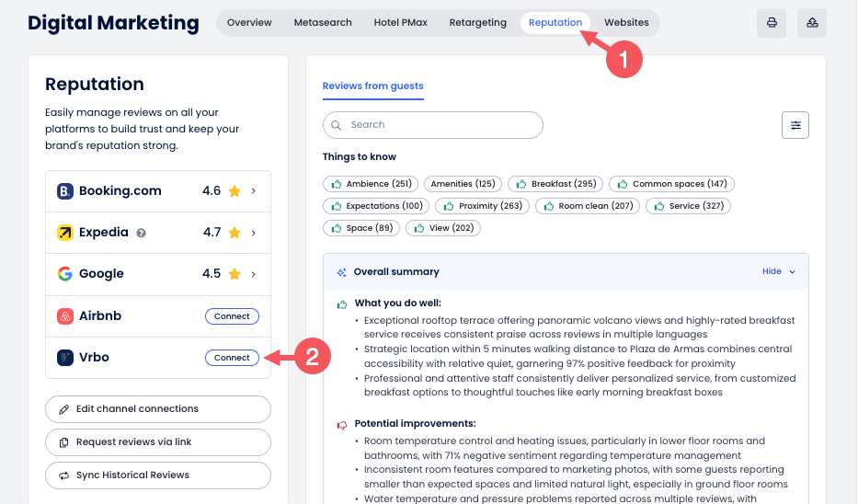Open the review filter settings icon
This screenshot has width=858, height=504.
pos(795,125)
